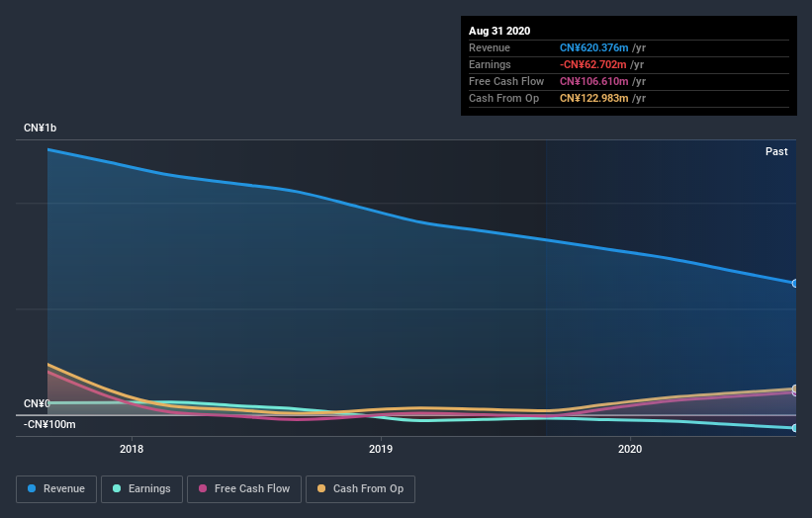Click the blue Revenue legend dot

coord(32,488)
